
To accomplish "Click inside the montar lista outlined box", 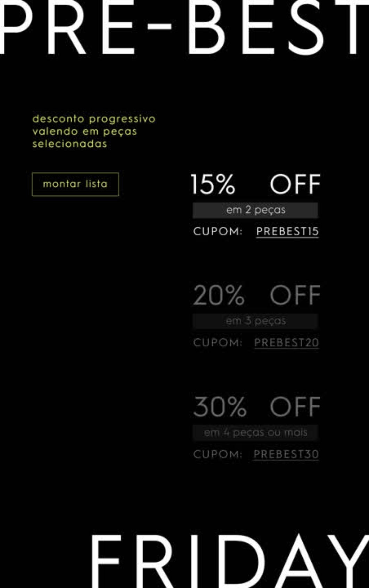I will pos(75,184).
